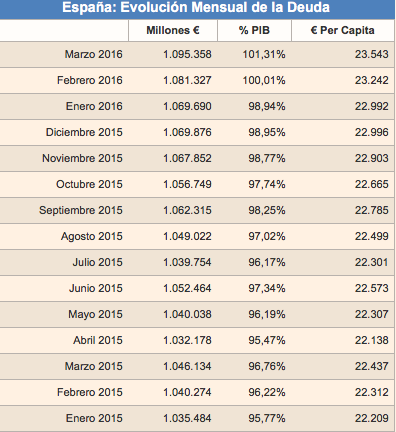Select the 'Millones €' column header
Image resolution: width=396 pixels, height=432 pixels.
(173, 30)
